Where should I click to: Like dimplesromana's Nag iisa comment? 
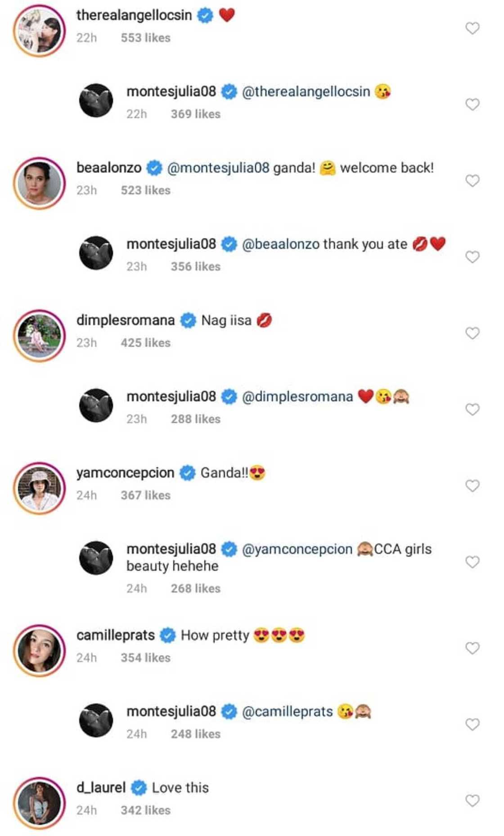472,333
